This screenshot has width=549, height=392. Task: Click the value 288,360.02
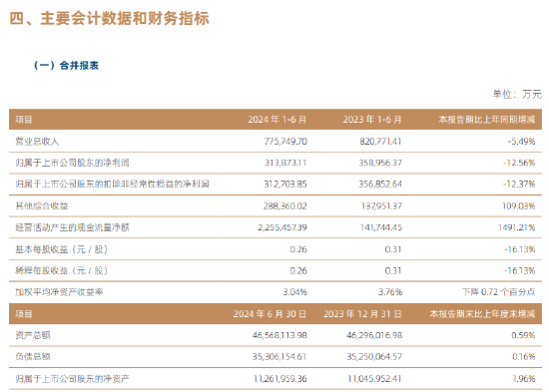coord(285,206)
